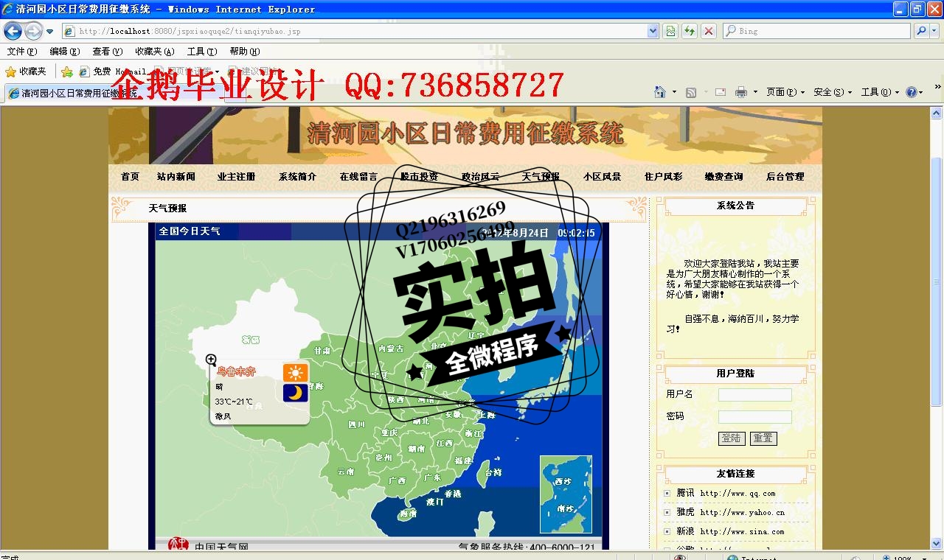Open 在线留言 navigation link
This screenshot has width=944, height=560.
(358, 177)
